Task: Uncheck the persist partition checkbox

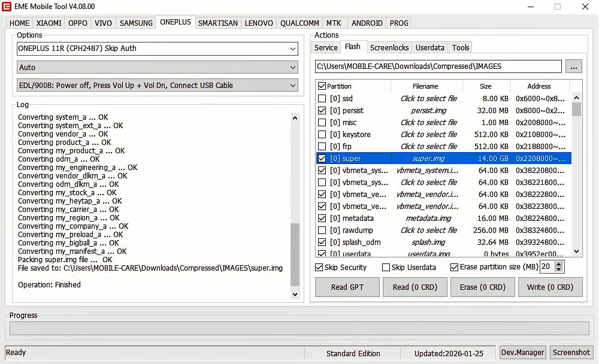Action: click(x=322, y=111)
